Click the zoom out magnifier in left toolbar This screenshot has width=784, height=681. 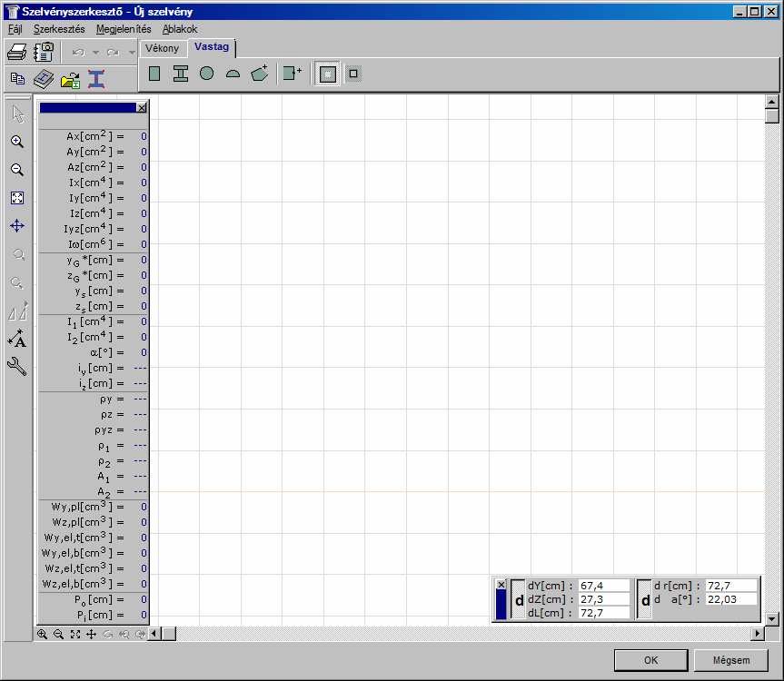(17, 170)
